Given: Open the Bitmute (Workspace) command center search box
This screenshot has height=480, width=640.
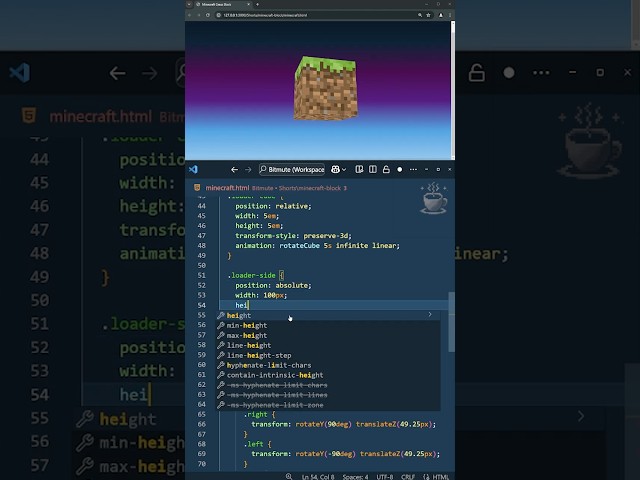Looking at the screenshot, I should pyautogui.click(x=292, y=169).
